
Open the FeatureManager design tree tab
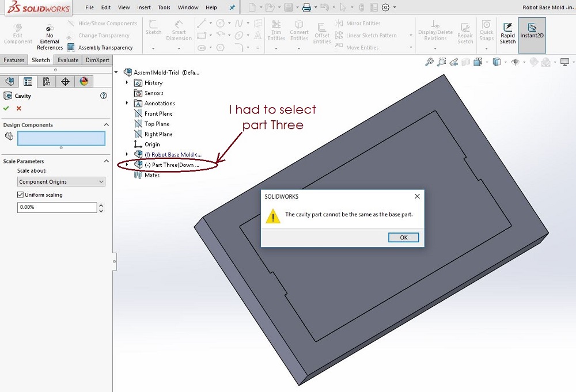point(10,82)
